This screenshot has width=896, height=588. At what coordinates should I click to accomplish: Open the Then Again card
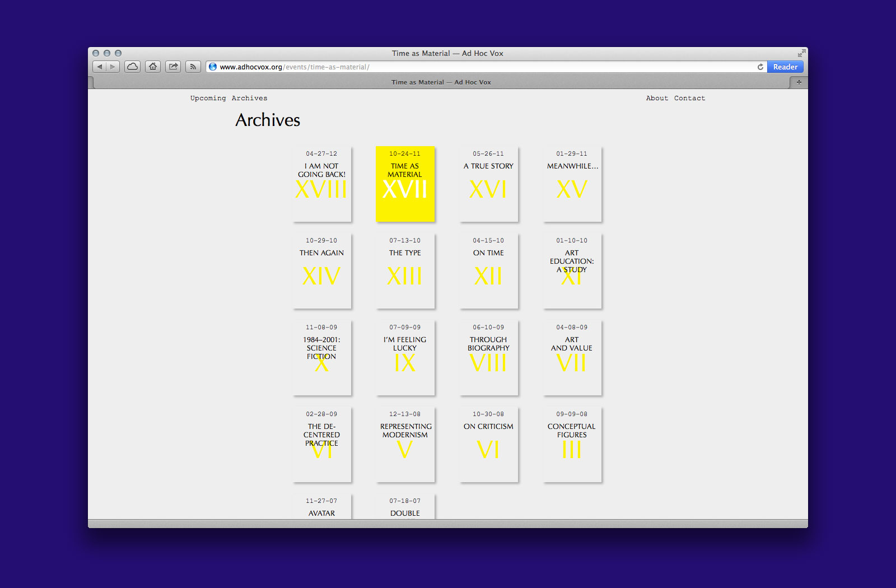[321, 271]
